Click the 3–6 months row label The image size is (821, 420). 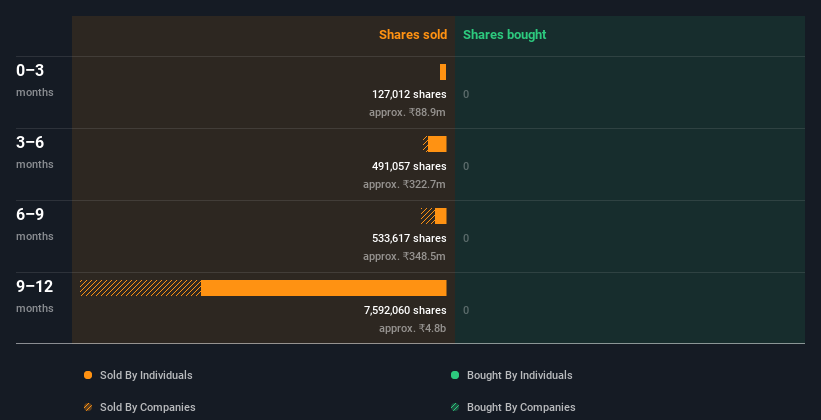click(35, 152)
